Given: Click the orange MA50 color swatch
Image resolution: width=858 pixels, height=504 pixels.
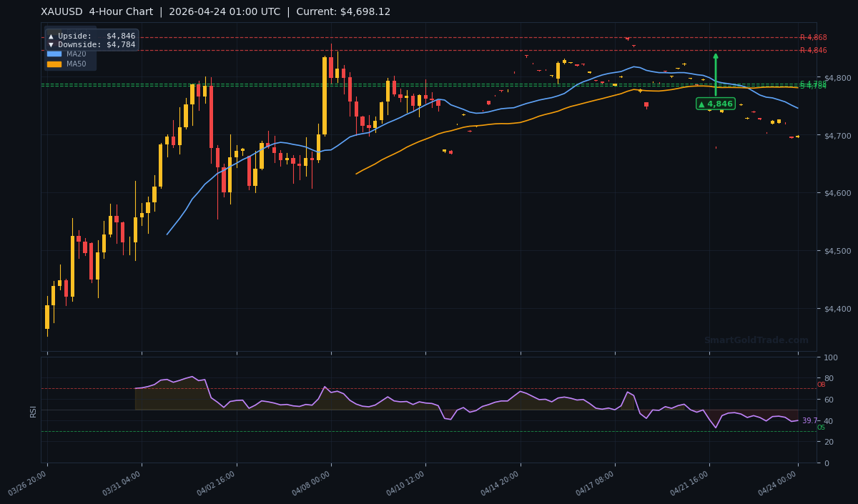Looking at the screenshot, I should [x=54, y=63].
